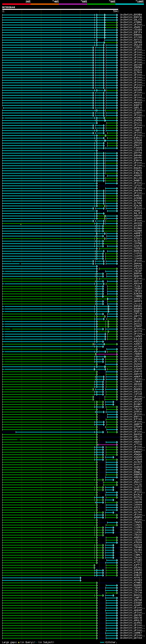This screenshot has height=644, width=146.
Task: Select row label UniRef100_Q5ZLE8
Action: 131,45
